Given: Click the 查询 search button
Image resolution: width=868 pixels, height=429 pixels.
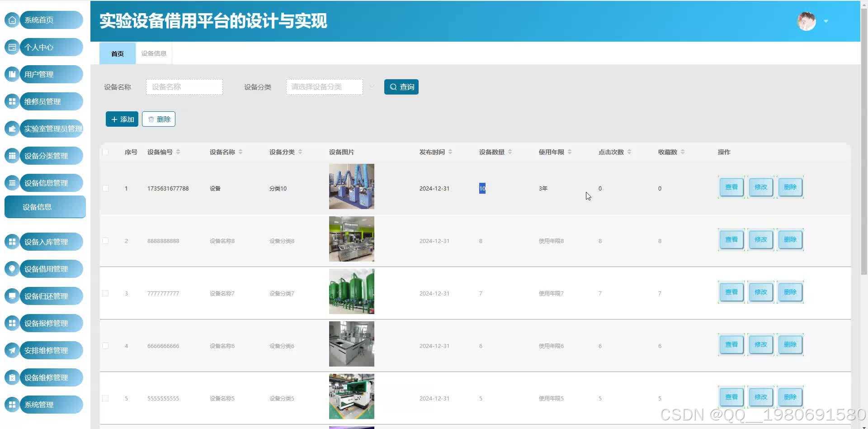Looking at the screenshot, I should [401, 86].
